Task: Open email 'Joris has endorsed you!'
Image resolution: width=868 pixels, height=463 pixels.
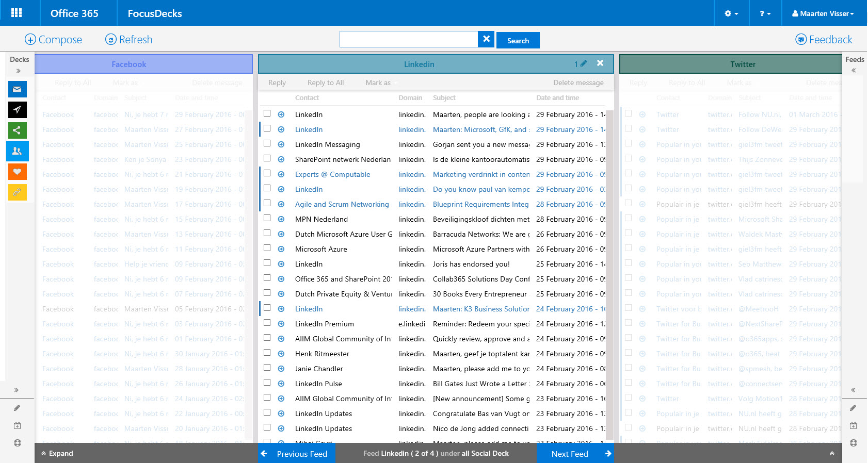Action: coord(471,264)
